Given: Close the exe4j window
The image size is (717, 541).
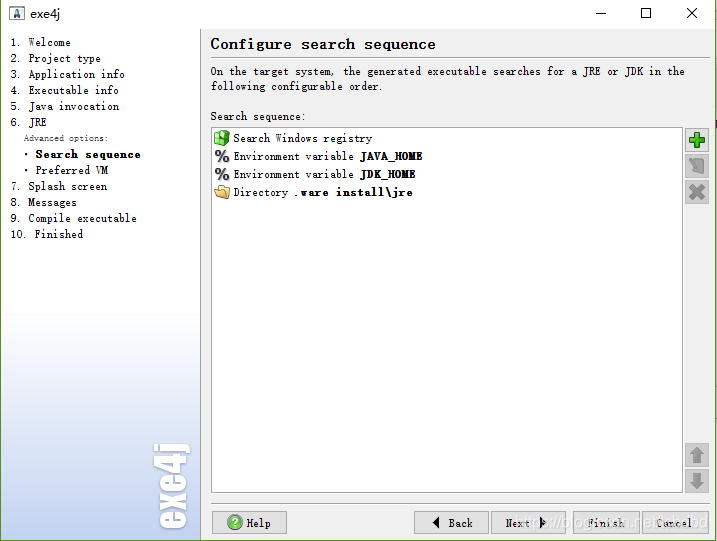Looking at the screenshot, I should (x=692, y=13).
